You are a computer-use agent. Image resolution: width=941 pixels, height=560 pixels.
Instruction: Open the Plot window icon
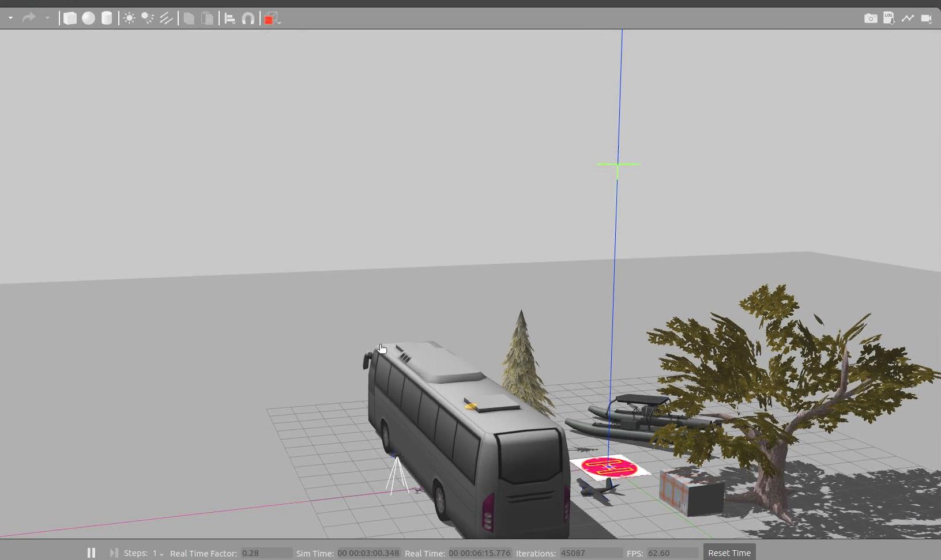pyautogui.click(x=908, y=18)
